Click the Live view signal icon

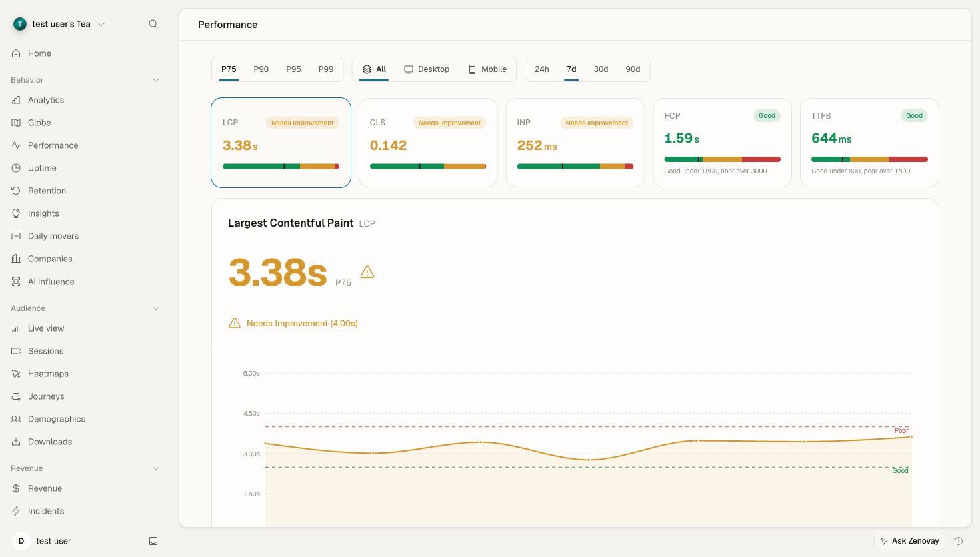(x=16, y=328)
